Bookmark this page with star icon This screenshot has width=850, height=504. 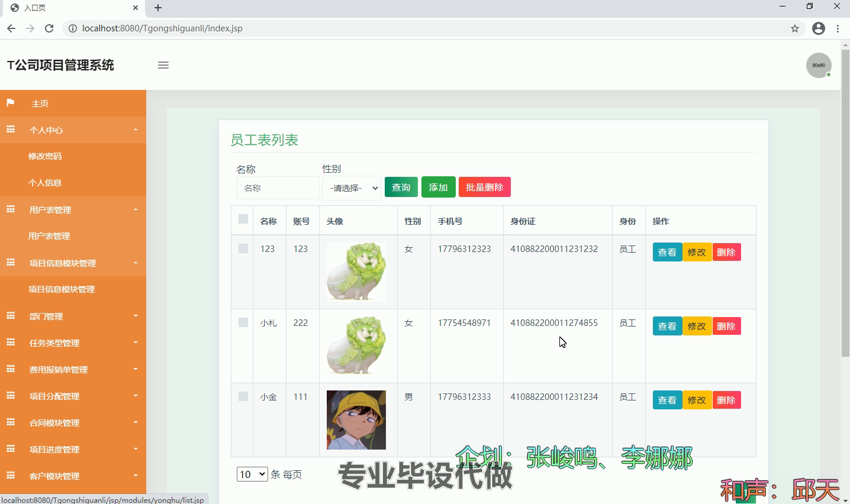(x=795, y=28)
